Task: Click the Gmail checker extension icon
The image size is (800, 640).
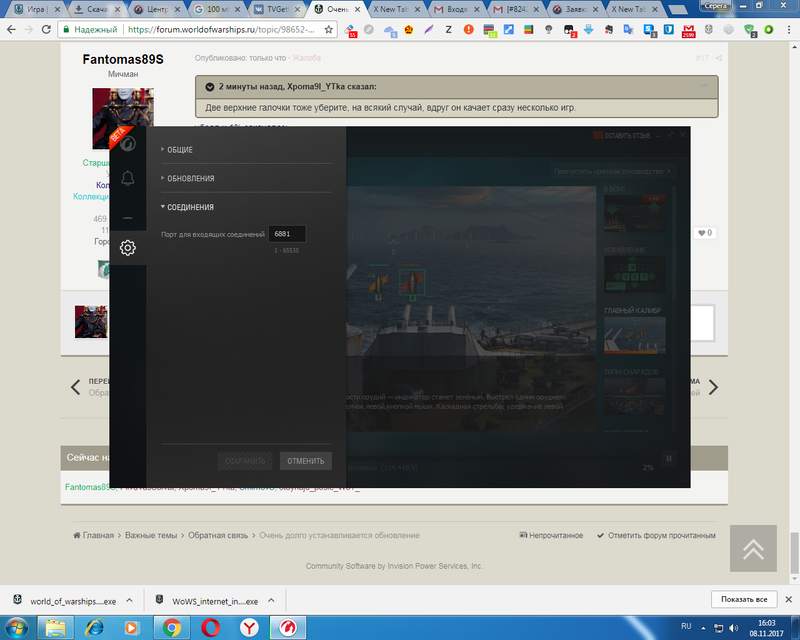Action: 688,30
